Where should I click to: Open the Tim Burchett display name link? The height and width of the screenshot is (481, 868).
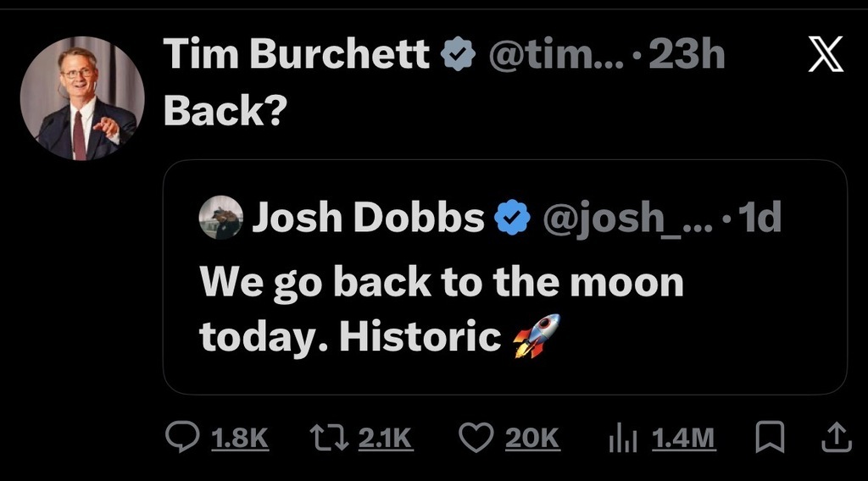[297, 56]
